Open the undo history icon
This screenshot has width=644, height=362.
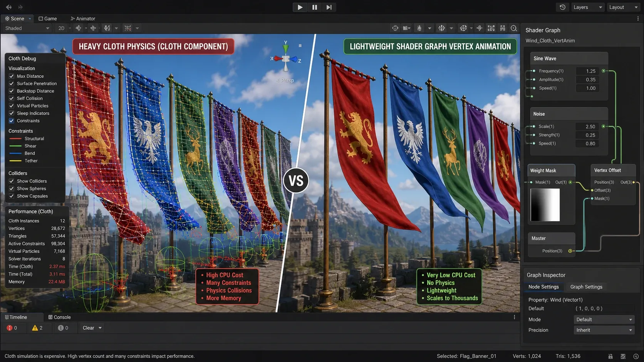tap(562, 7)
